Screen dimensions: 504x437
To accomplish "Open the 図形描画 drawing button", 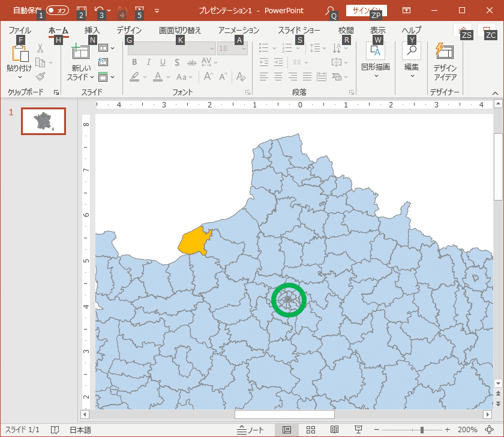I will click(x=376, y=61).
